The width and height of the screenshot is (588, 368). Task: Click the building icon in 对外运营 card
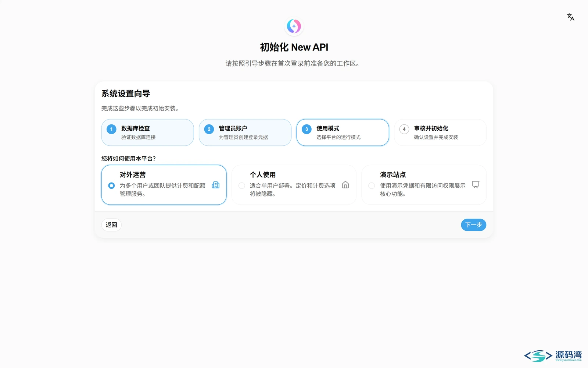coord(216,185)
